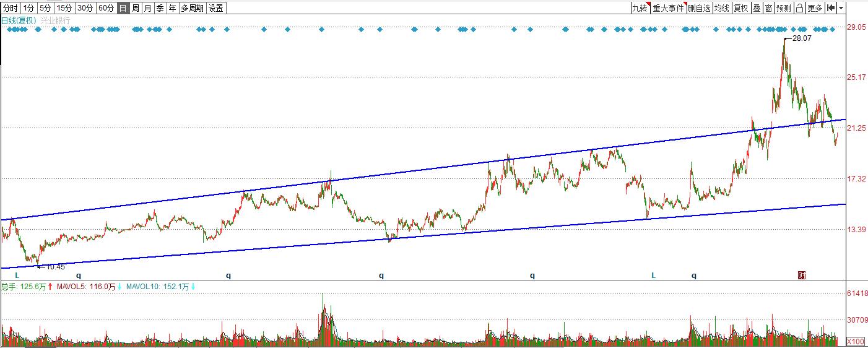Select the 日 daily period tab
Viewport: 868px width, 348px height.
[123, 8]
